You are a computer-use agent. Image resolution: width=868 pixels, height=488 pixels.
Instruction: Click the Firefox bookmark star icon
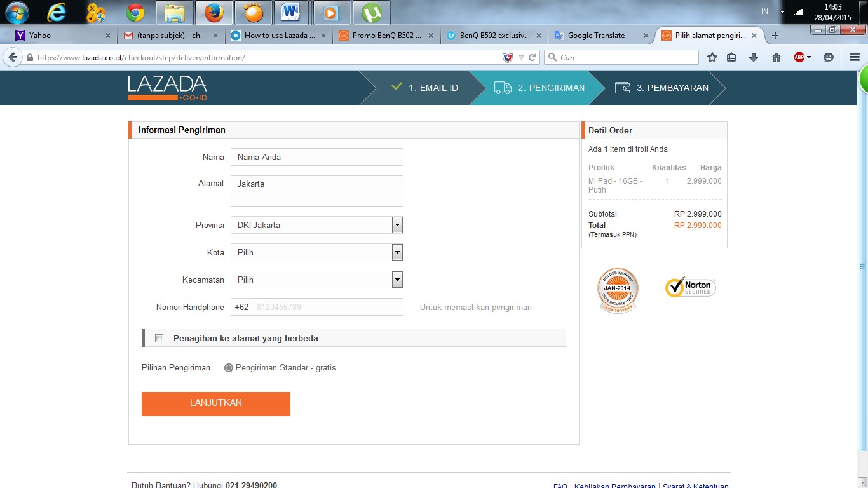pos(712,57)
